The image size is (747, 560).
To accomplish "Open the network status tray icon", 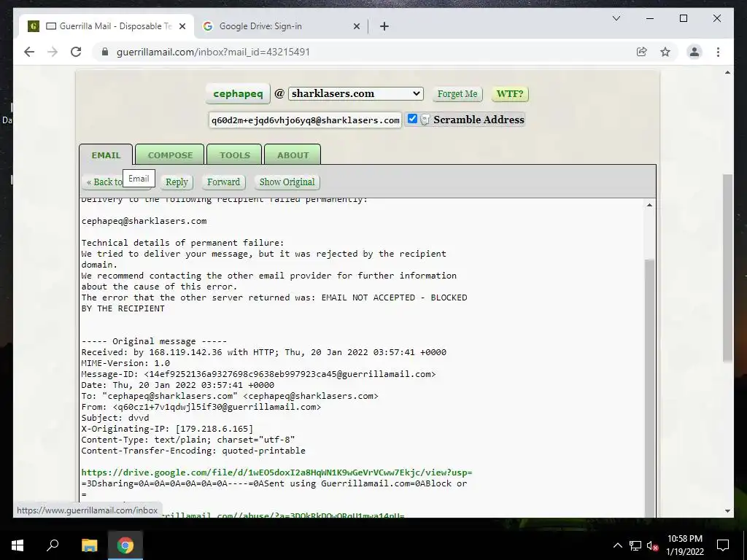I will 635,545.
